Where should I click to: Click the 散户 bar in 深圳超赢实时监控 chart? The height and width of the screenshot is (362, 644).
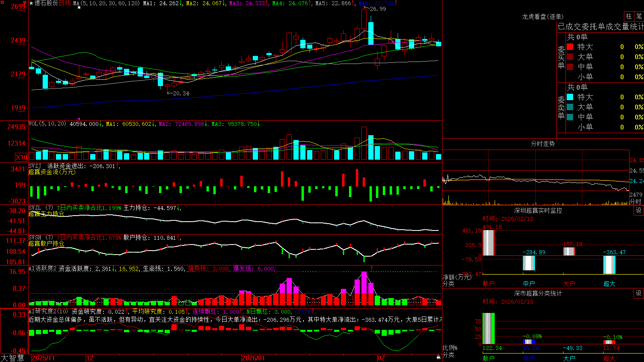(x=488, y=243)
